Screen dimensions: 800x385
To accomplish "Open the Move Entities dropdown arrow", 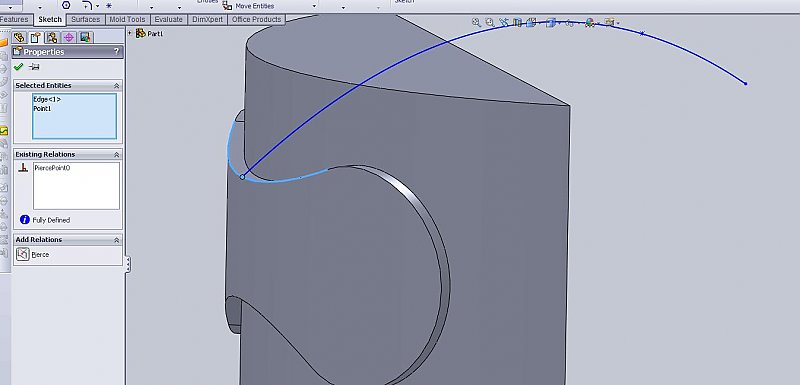I will click(314, 7).
